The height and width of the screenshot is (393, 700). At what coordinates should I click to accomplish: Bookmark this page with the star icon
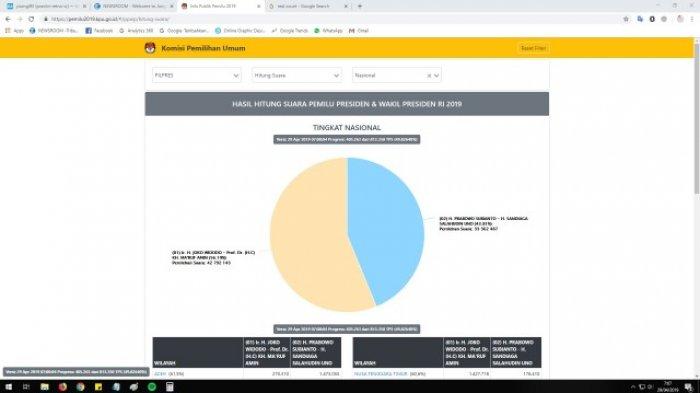[626, 19]
